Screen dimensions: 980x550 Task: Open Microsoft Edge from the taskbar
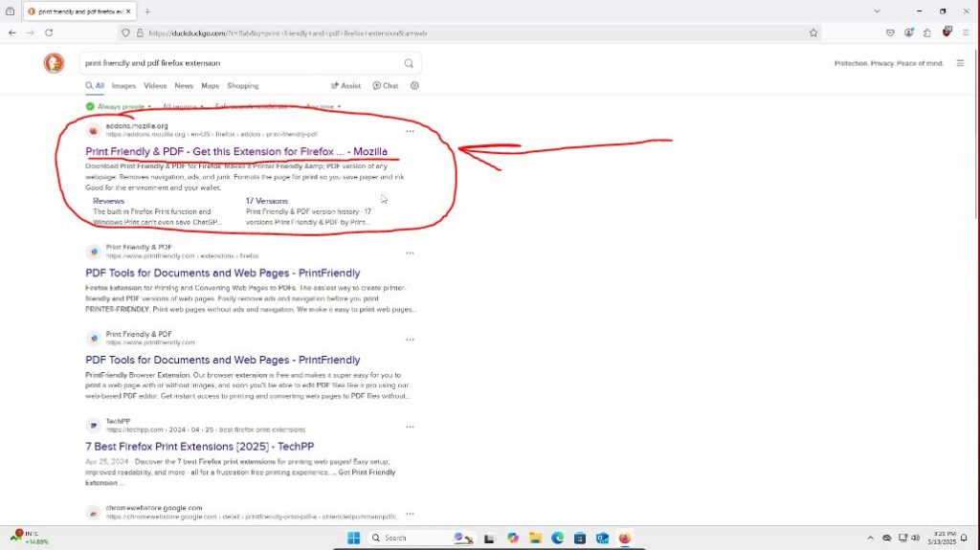pos(558,538)
